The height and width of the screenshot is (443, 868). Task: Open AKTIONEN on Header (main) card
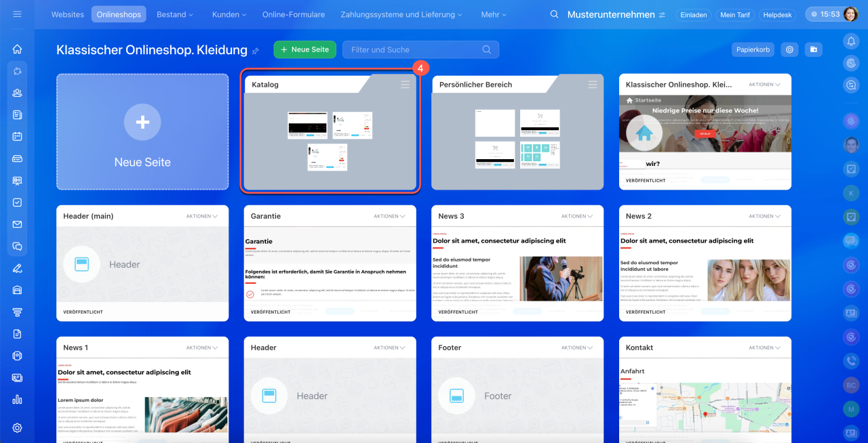(x=202, y=216)
